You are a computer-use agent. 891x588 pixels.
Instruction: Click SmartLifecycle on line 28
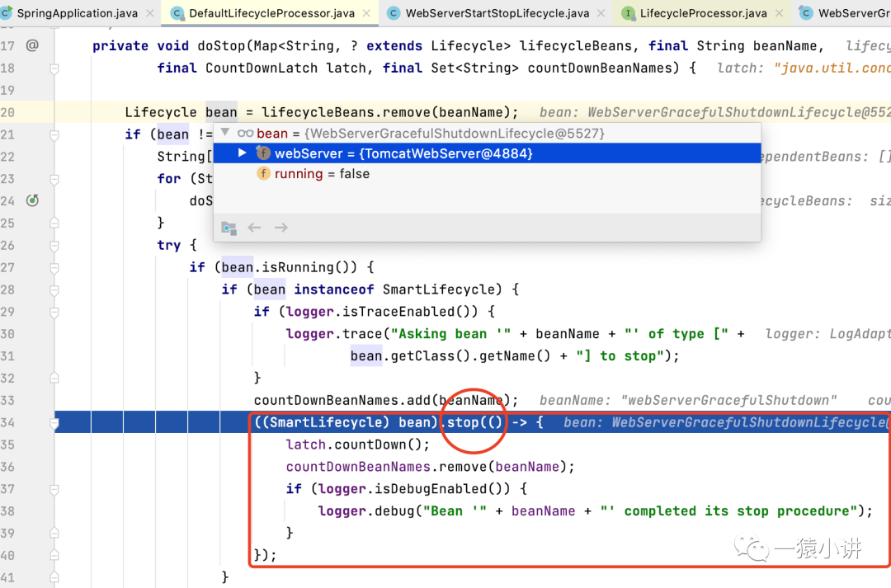pos(438,289)
